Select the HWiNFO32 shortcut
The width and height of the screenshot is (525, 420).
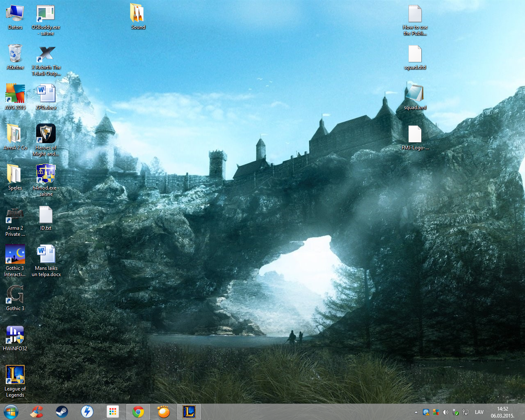[x=15, y=338]
